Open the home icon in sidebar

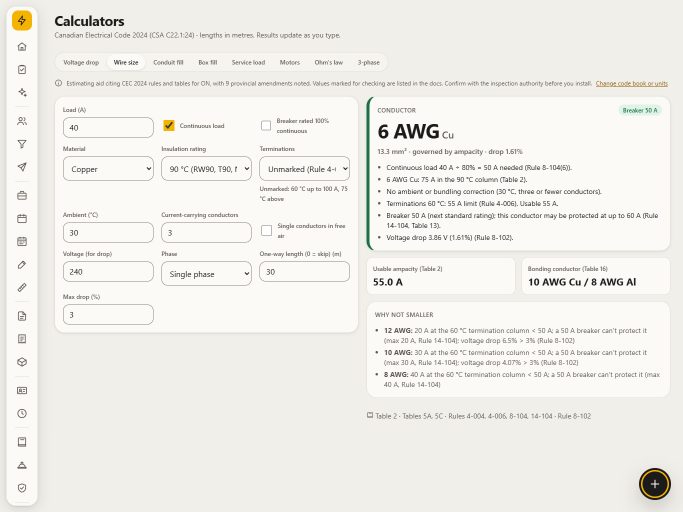coord(22,47)
